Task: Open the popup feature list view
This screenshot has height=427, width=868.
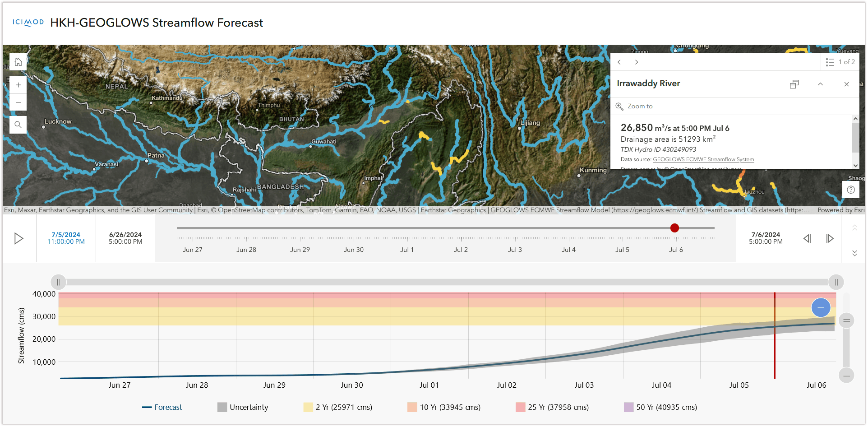Action: 830,62
